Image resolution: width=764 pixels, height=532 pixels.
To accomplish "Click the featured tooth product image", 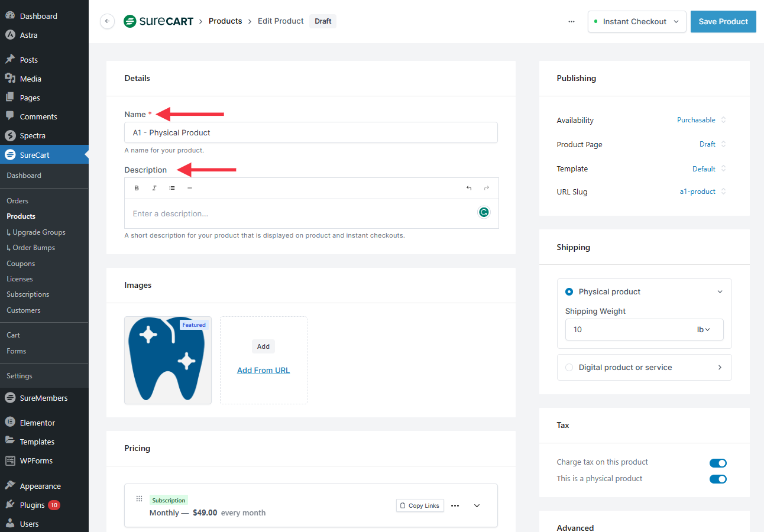I will (168, 360).
